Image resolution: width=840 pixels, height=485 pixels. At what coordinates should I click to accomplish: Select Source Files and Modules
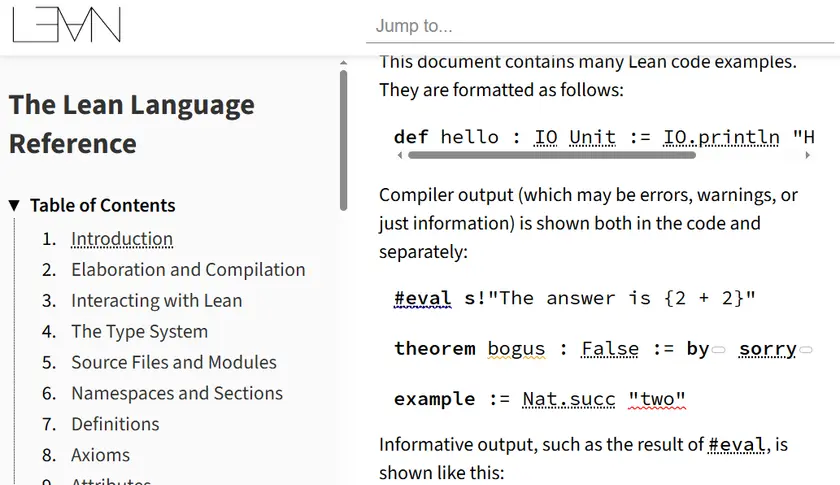[x=174, y=363]
